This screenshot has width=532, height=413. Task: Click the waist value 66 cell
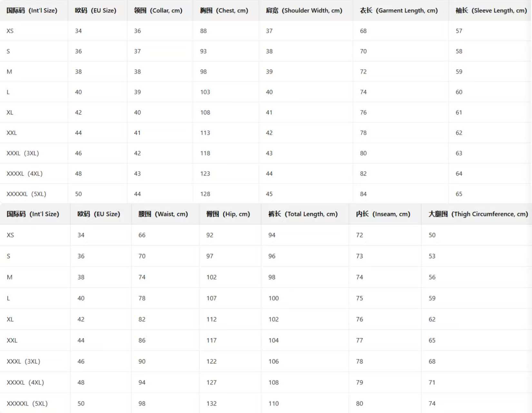coord(142,235)
